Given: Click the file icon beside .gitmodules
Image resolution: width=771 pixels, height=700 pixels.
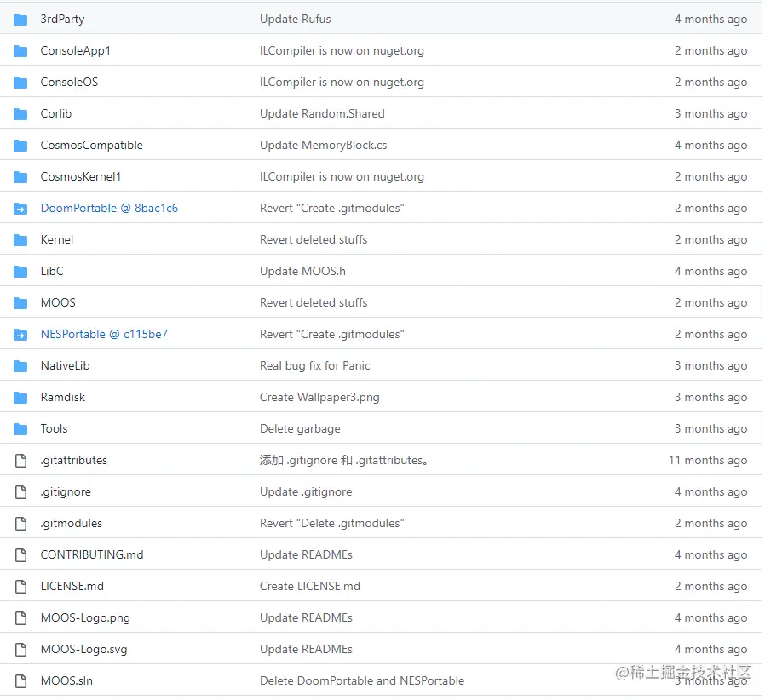Looking at the screenshot, I should [x=20, y=523].
